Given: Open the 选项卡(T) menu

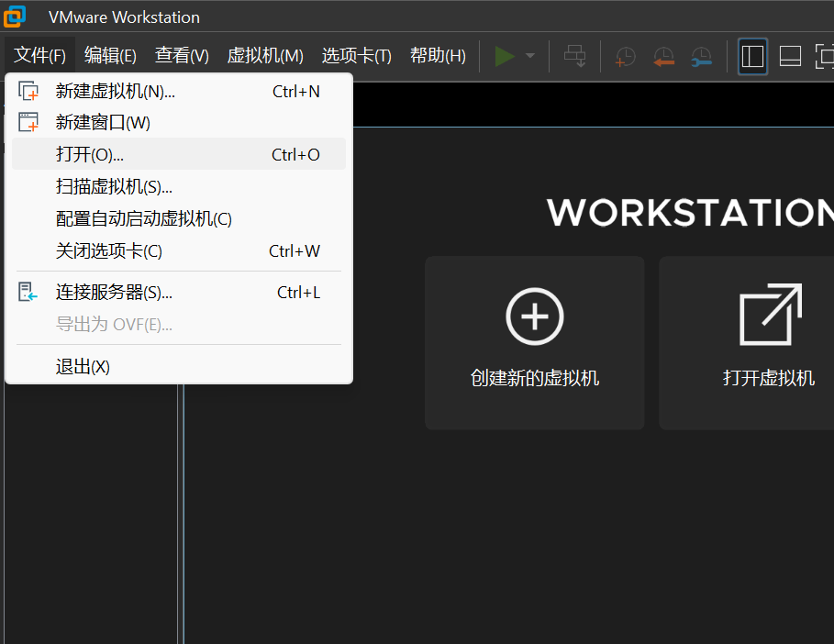Looking at the screenshot, I should 356,56.
